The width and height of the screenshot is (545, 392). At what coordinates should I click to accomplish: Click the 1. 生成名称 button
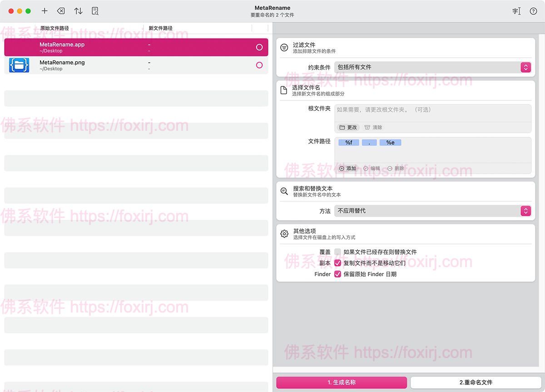[342, 382]
